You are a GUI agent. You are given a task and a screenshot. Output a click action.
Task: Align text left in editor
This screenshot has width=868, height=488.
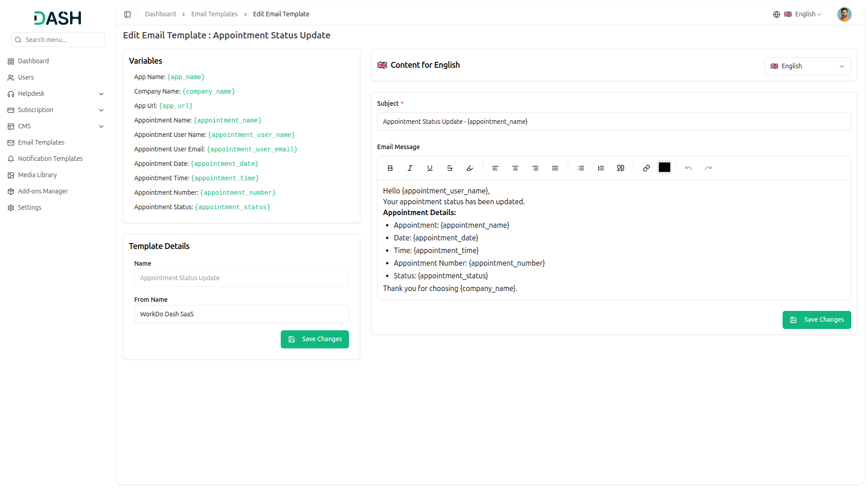(495, 168)
